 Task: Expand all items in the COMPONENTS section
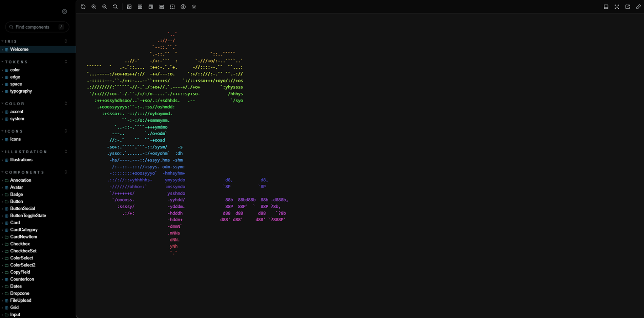66,172
